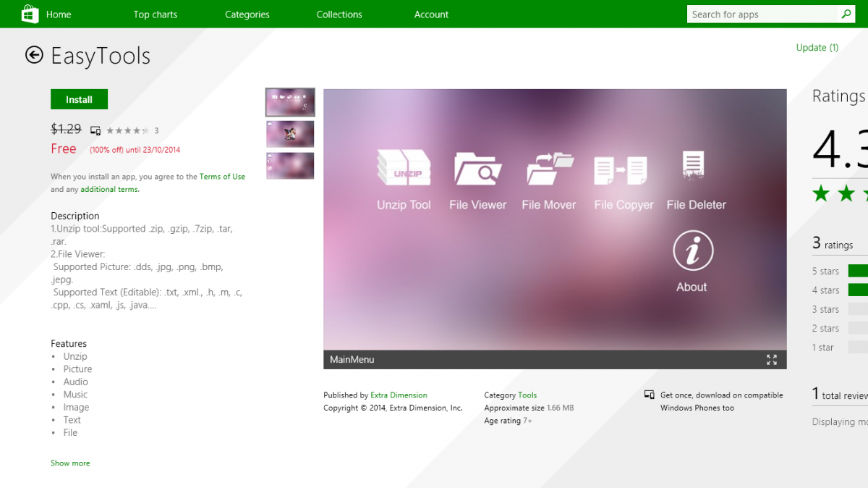Open the Account menu
Image resolution: width=868 pixels, height=488 pixels.
click(x=432, y=14)
